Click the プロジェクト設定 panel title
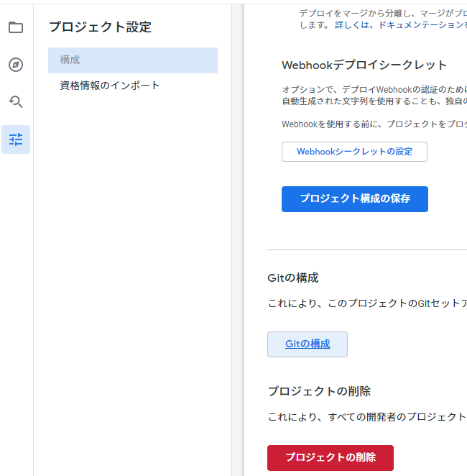The width and height of the screenshot is (467, 476). coord(100,27)
